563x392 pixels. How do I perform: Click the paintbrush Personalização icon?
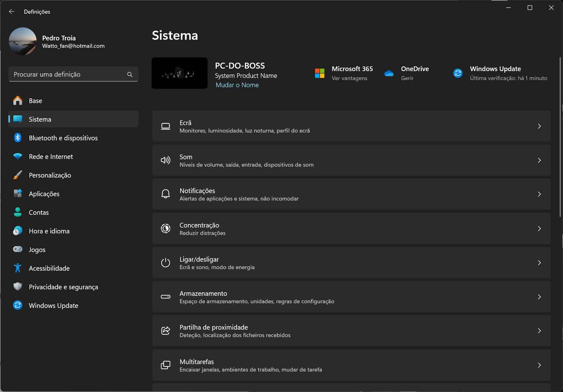pyautogui.click(x=18, y=175)
